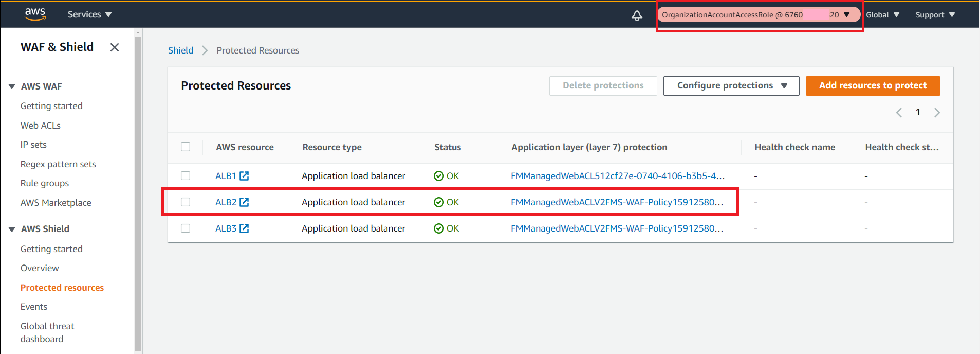
Task: Open Global threat dashboard
Action: [x=47, y=332]
